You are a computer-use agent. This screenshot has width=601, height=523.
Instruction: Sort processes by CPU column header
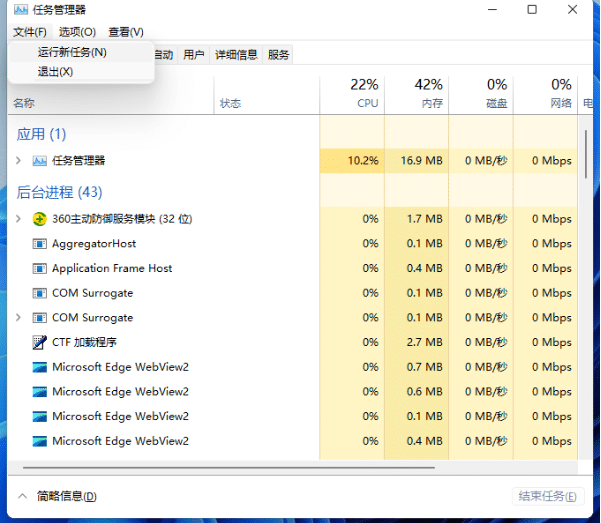[352, 95]
